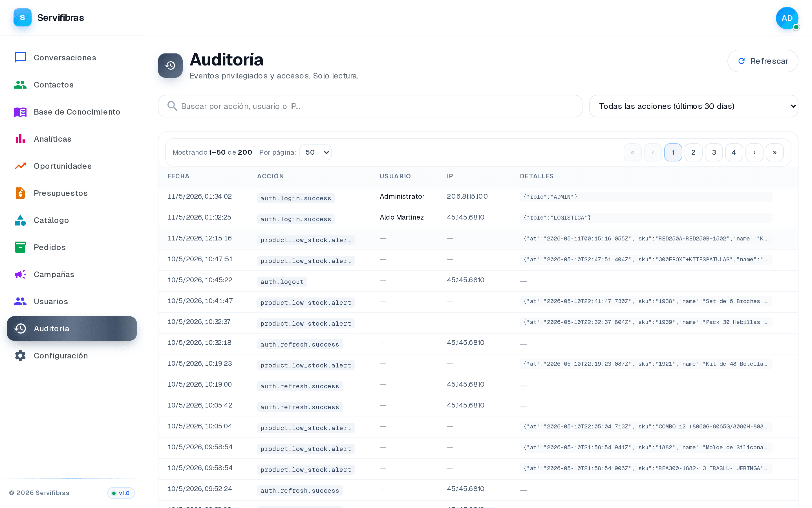Click the Usuarios group icon
Screen dimensions: 812x508
[20, 301]
